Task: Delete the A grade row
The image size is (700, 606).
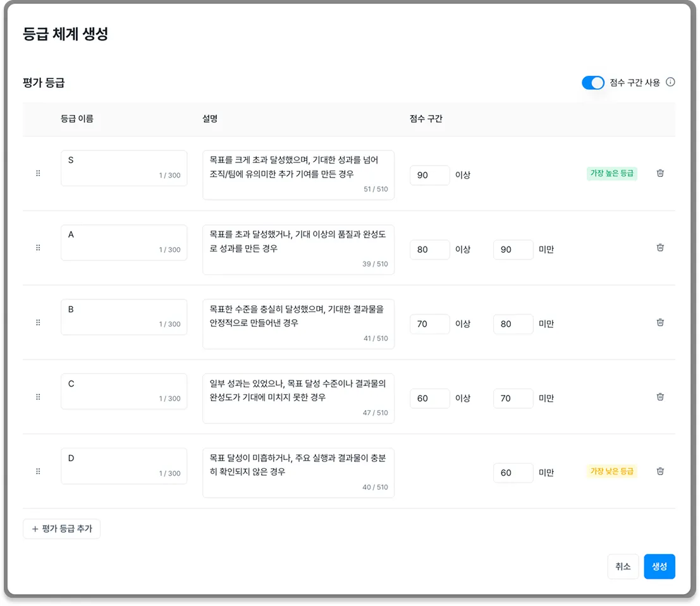Action: [660, 248]
